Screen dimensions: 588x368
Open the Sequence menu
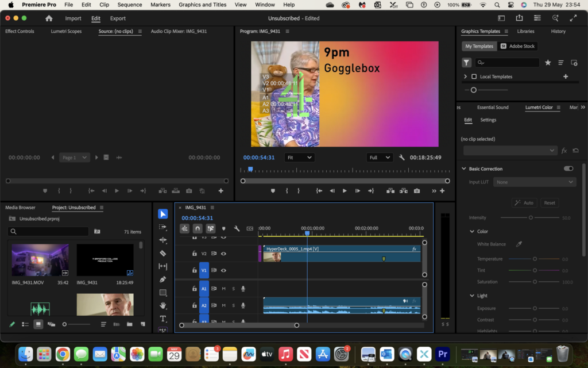pyautogui.click(x=130, y=5)
